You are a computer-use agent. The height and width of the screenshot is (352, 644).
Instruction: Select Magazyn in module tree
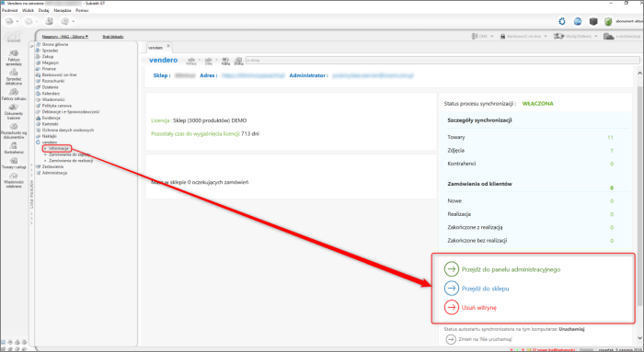coord(50,62)
